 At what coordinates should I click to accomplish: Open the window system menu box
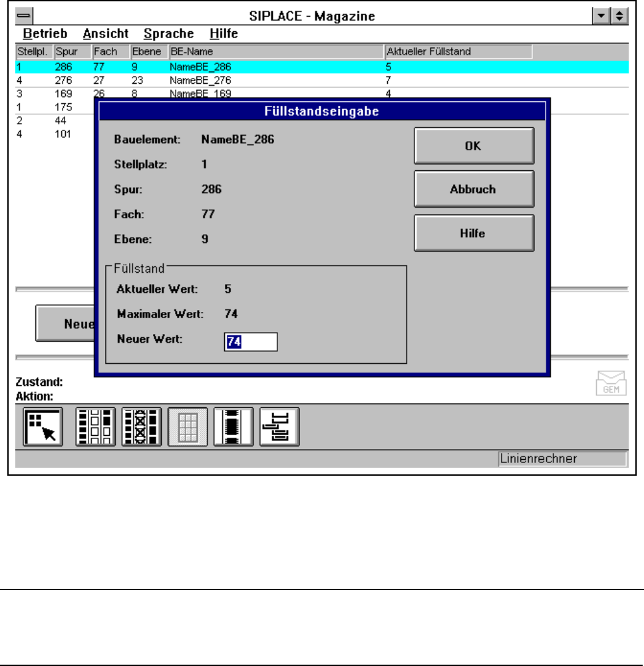pyautogui.click(x=24, y=16)
